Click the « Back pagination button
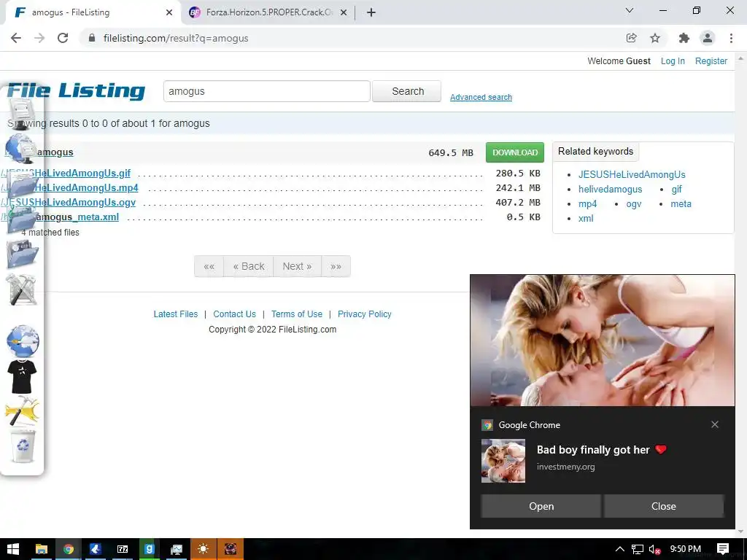The image size is (747, 560). tap(248, 266)
